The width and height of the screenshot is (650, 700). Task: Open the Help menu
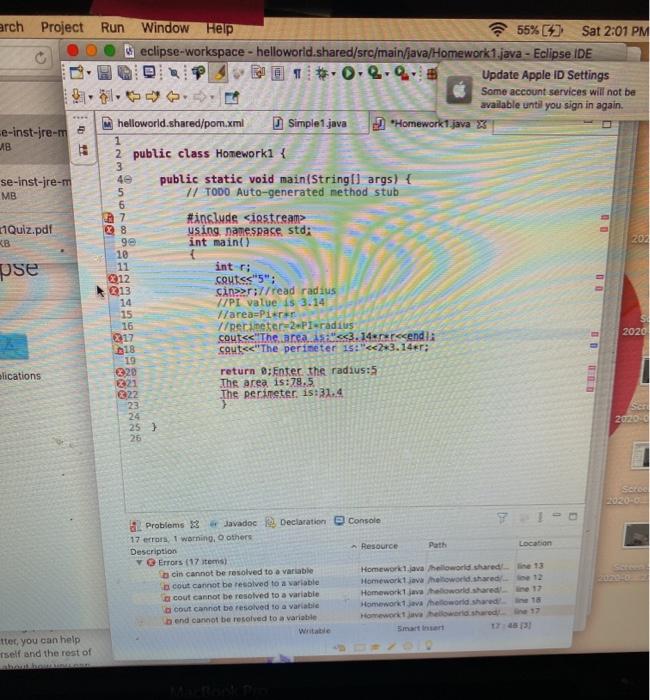tap(219, 29)
